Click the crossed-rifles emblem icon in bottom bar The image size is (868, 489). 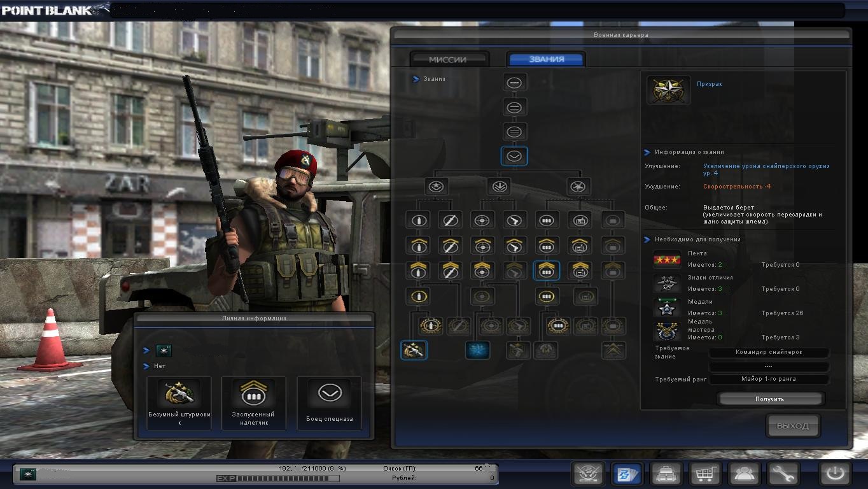tap(588, 474)
